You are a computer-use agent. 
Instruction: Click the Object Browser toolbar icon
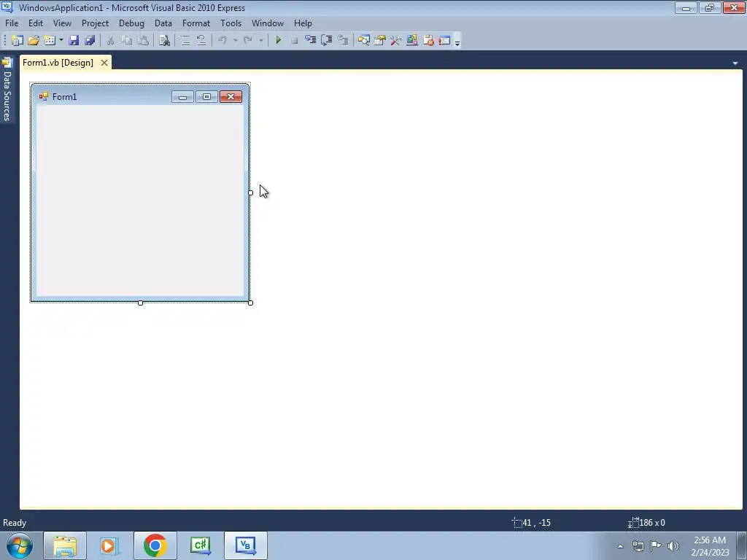[411, 41]
